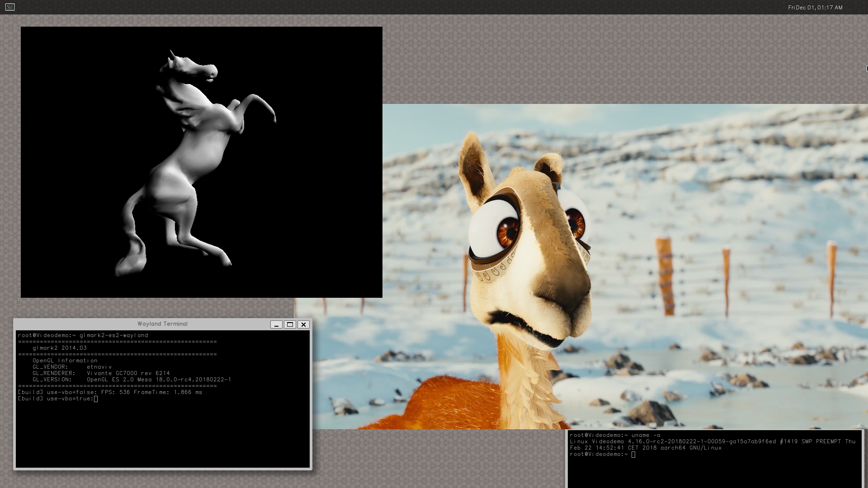The image size is (868, 488).
Task: Click the Wayland Terminal title bar text
Action: (x=162, y=324)
